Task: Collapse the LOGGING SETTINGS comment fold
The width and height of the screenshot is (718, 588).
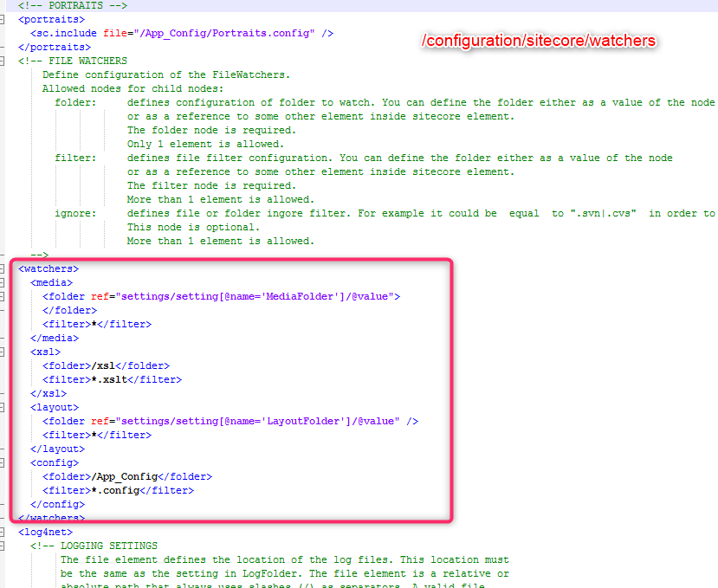Action: 4,546
